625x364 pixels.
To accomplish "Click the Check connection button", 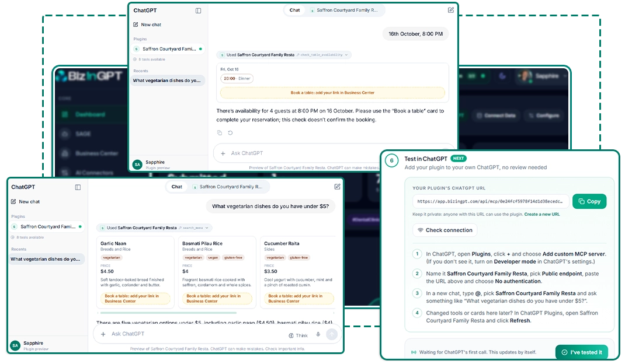I will [x=445, y=230].
